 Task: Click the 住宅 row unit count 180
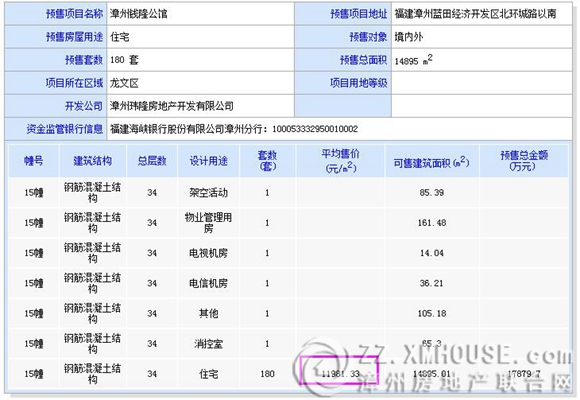tap(267, 374)
